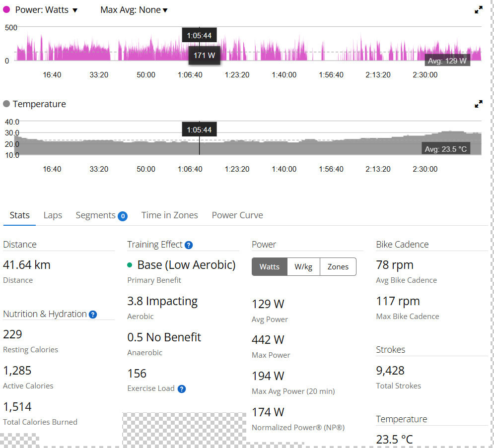The height and width of the screenshot is (448, 494).
Task: Click the Max Avg Power (20 min) label
Action: 293,391
